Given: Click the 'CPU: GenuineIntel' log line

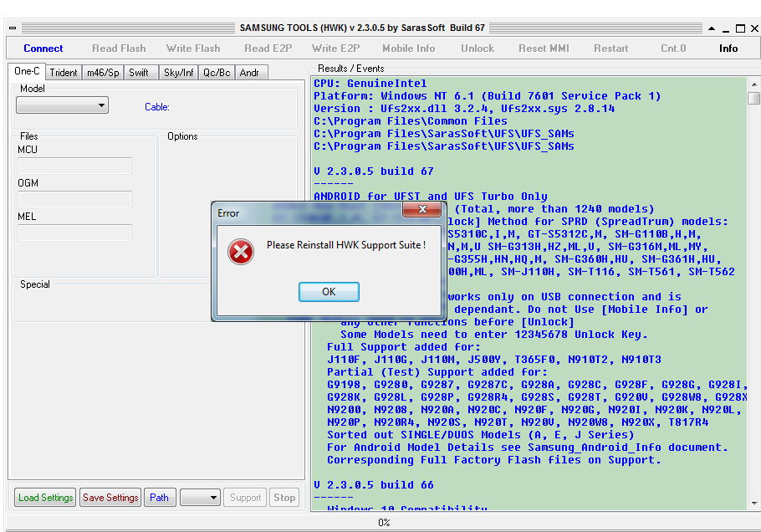Looking at the screenshot, I should [x=370, y=84].
